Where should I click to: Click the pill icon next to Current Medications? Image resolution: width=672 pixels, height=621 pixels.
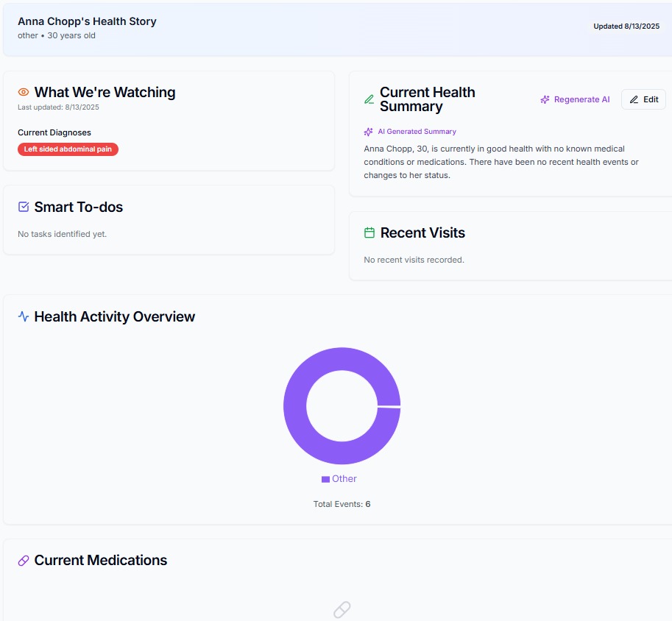click(22, 560)
